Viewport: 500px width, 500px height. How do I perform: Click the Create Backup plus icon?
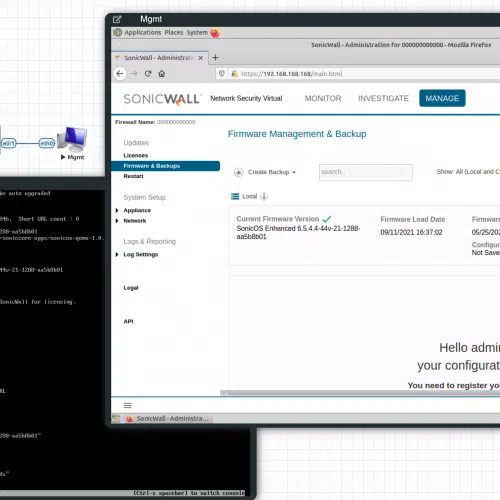point(239,172)
